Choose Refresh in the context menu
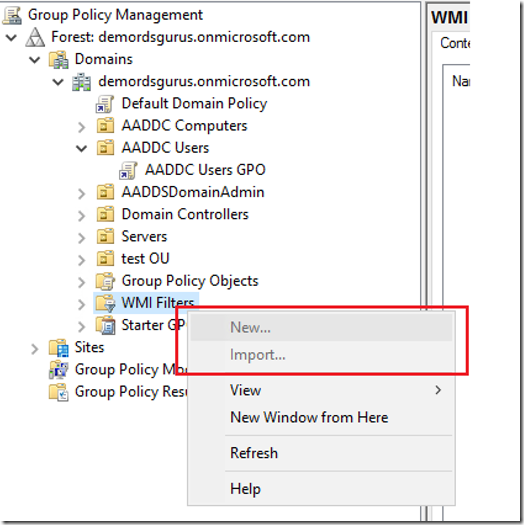Screen dimensions: 524x525 321,453
